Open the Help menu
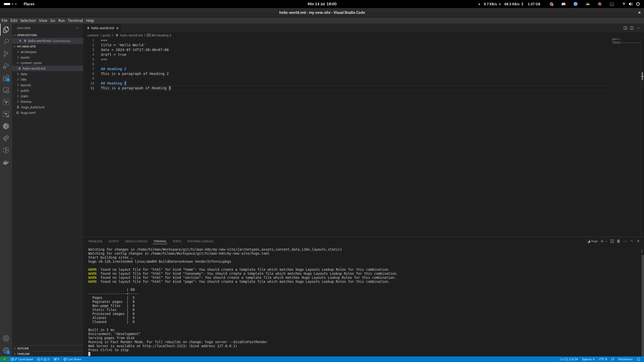This screenshot has width=644, height=362. click(x=90, y=21)
